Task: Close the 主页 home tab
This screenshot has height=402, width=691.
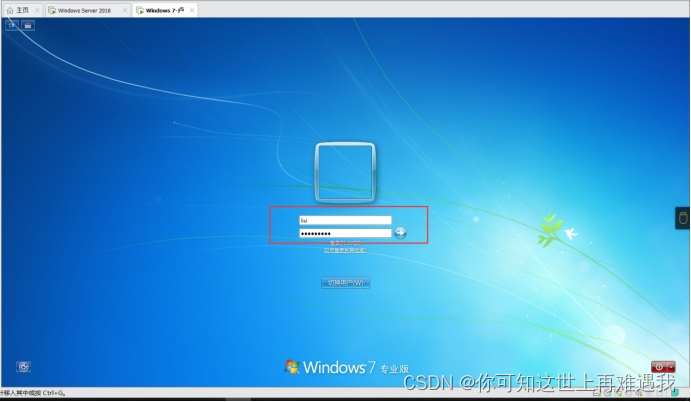Action: coord(37,10)
